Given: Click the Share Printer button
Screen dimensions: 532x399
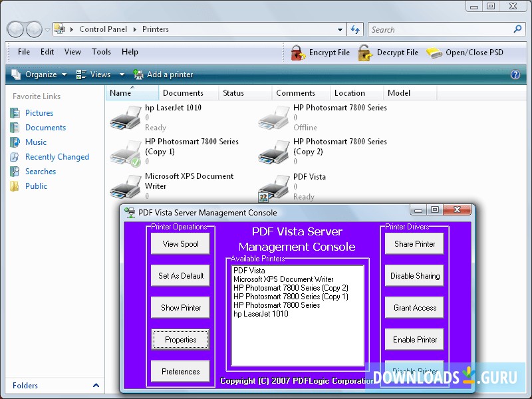Looking at the screenshot, I should 414,243.
